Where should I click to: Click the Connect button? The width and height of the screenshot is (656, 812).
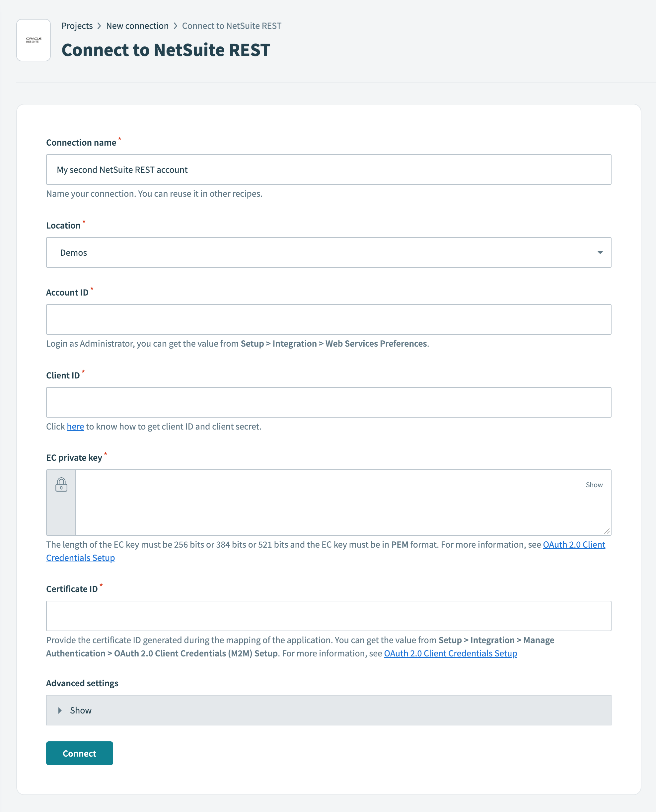pyautogui.click(x=79, y=754)
